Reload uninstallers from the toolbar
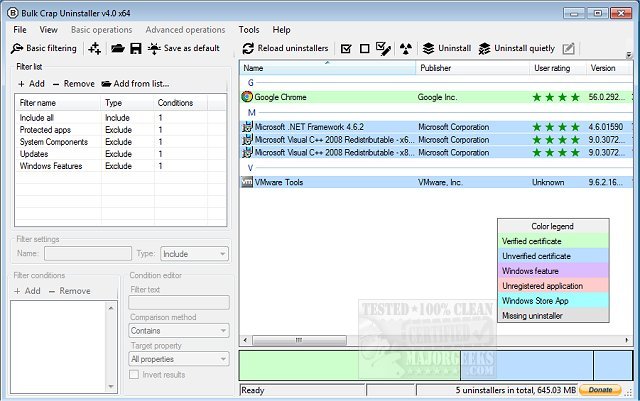 (x=285, y=48)
